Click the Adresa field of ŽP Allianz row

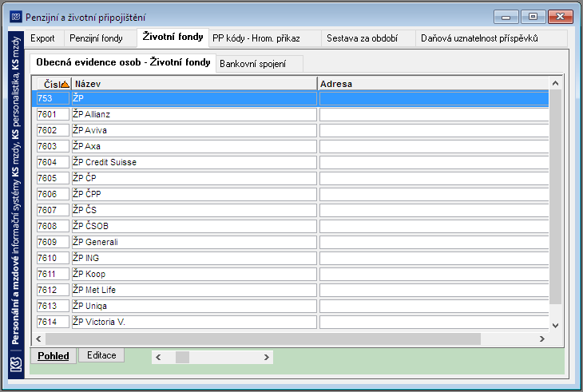(434, 114)
